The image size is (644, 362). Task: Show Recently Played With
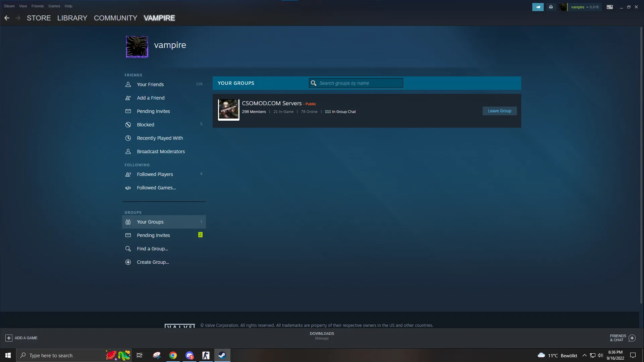pos(164,138)
